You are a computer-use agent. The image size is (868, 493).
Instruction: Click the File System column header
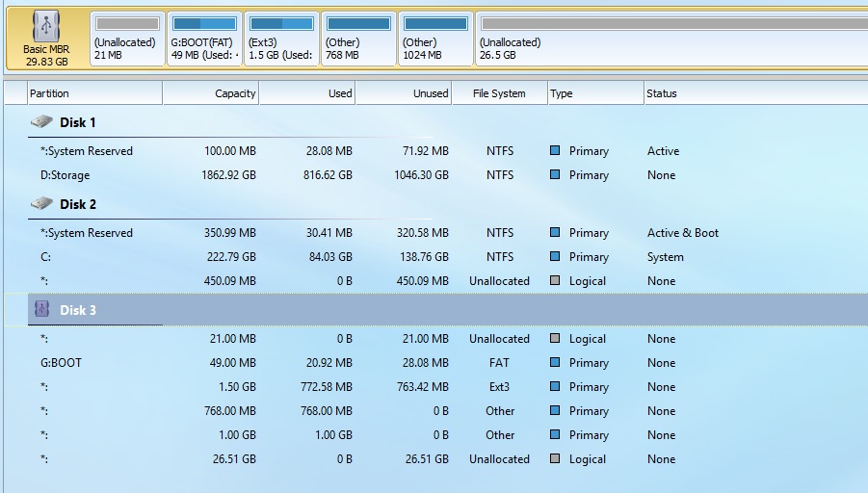499,93
